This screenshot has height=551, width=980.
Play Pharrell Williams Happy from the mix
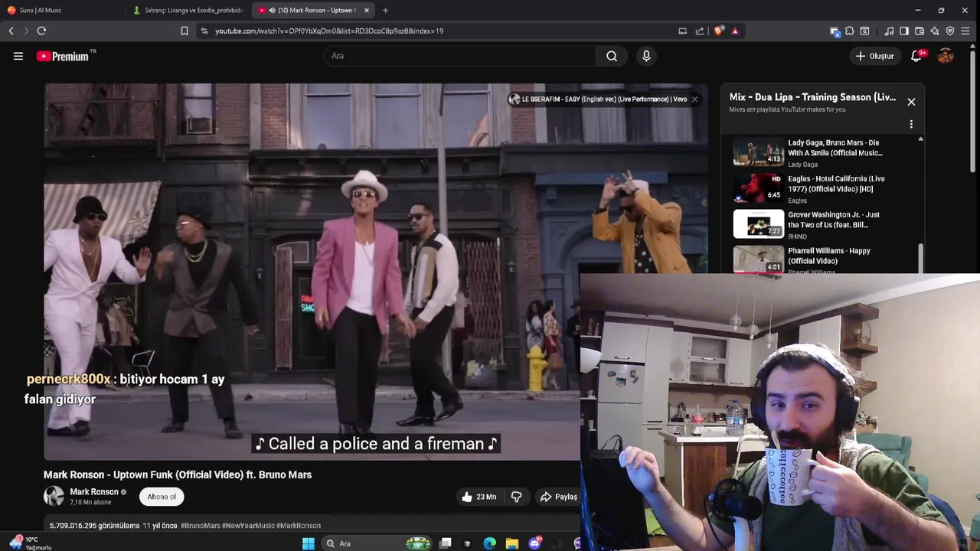tap(822, 259)
